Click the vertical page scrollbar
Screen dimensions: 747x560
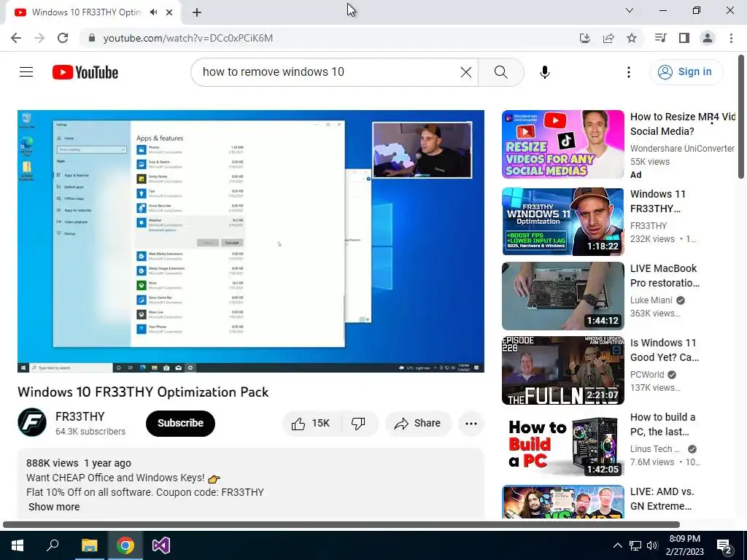click(741, 117)
